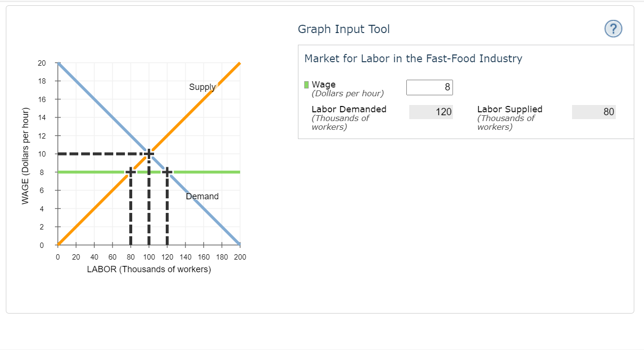Click the cross marker on the demand curve
Image resolution: width=644 pixels, height=350 pixels.
[x=167, y=172]
